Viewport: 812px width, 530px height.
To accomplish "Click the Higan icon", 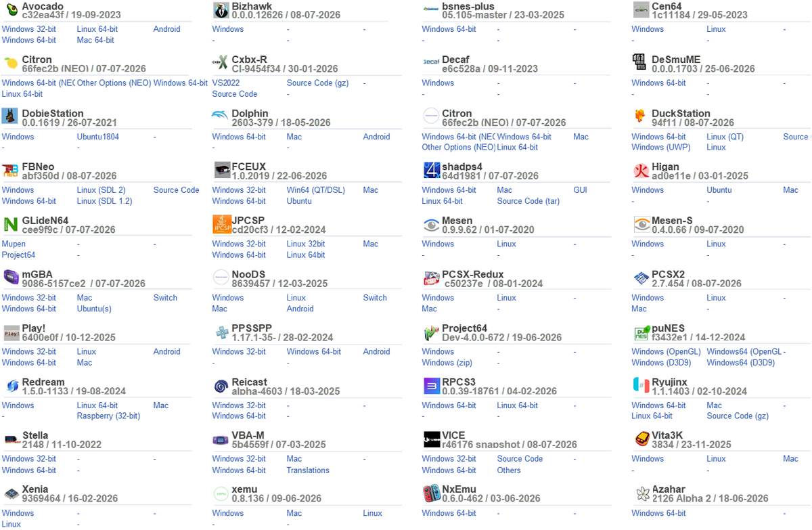I will [641, 170].
